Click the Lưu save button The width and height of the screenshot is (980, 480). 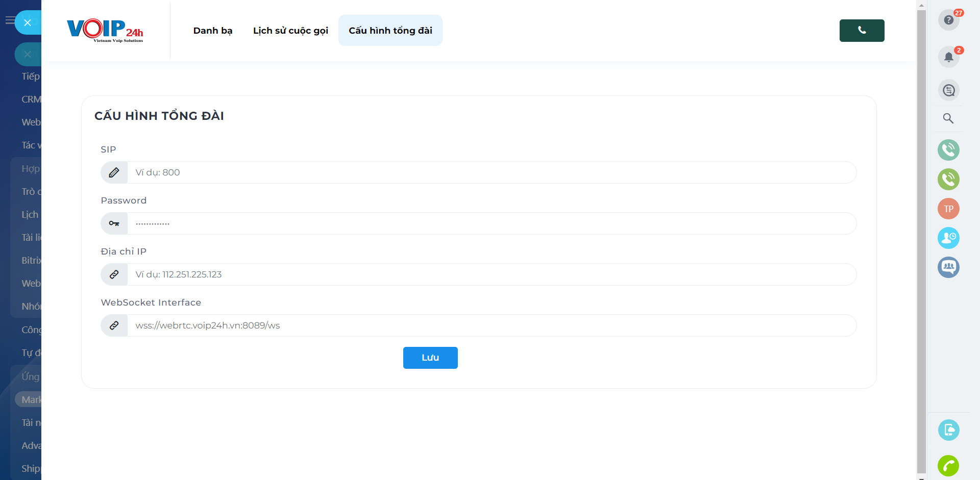pos(430,358)
